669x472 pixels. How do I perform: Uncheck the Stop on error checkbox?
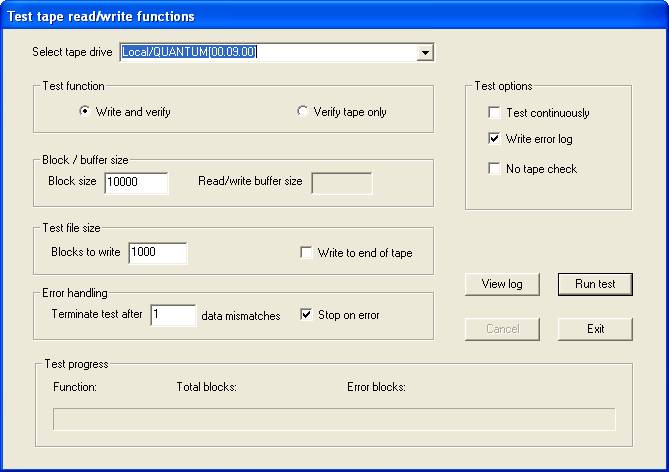[x=307, y=315]
